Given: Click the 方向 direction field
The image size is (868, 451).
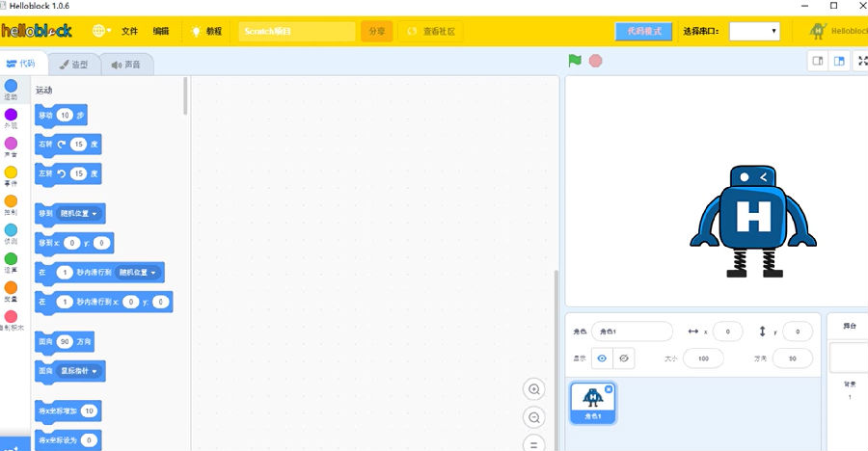Looking at the screenshot, I should 793,358.
